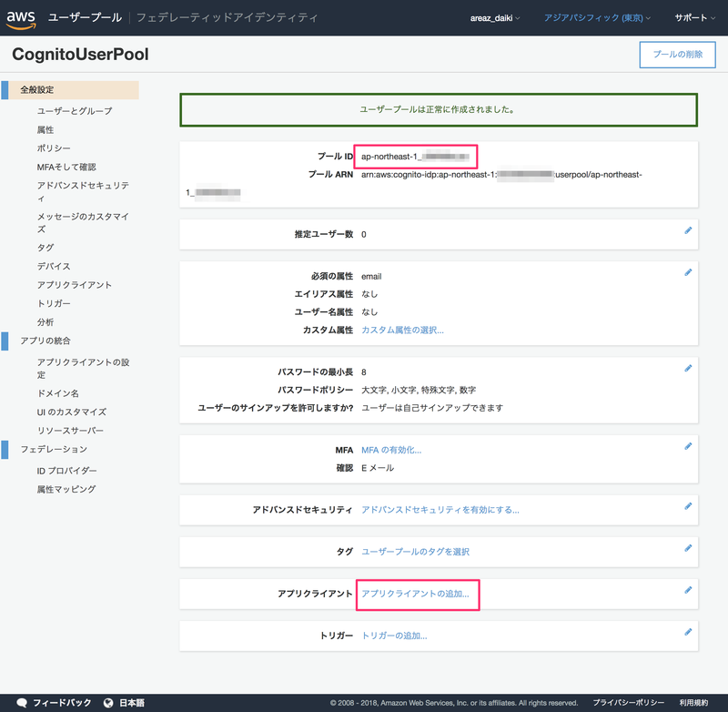Screen dimensions: 728x712
Task: Click the MFA の有効化... link
Action: [x=391, y=450]
